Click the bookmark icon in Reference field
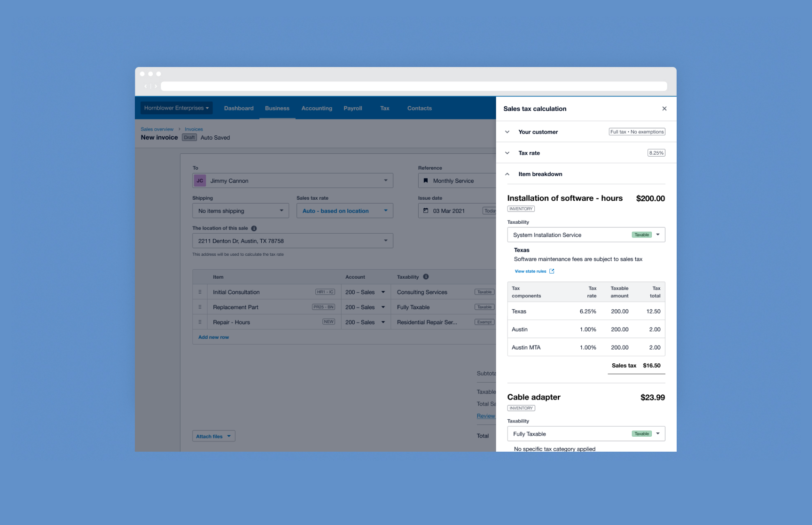Screen dimensions: 812x525 tap(426, 180)
